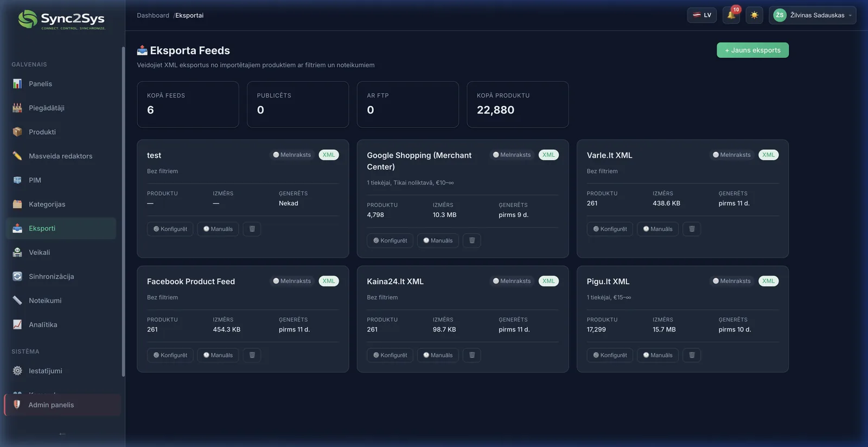Create feed with Jauns eksports button
The image size is (868, 447).
pyautogui.click(x=752, y=50)
